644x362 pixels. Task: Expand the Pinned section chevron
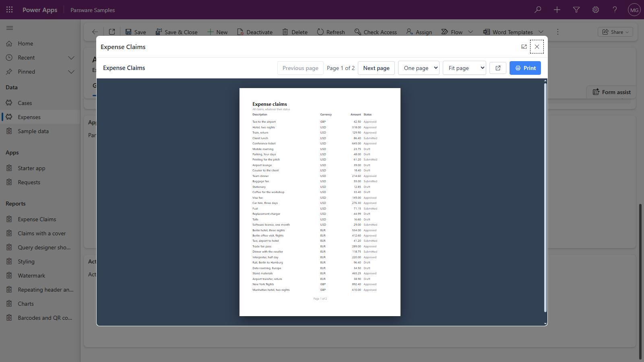click(x=71, y=72)
